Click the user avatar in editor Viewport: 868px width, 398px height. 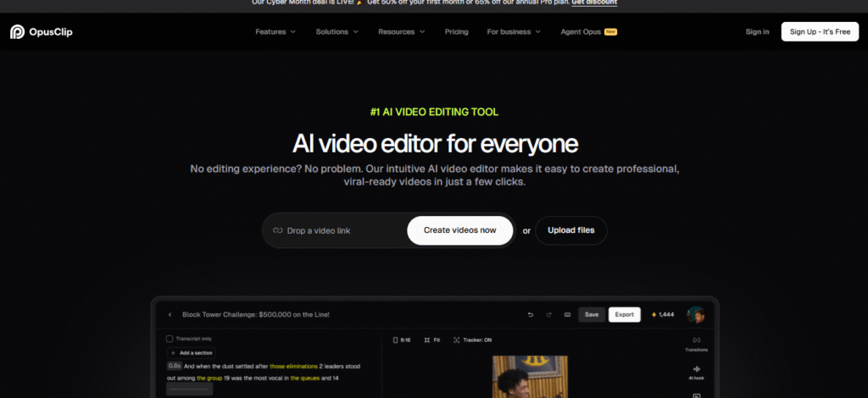click(x=696, y=314)
